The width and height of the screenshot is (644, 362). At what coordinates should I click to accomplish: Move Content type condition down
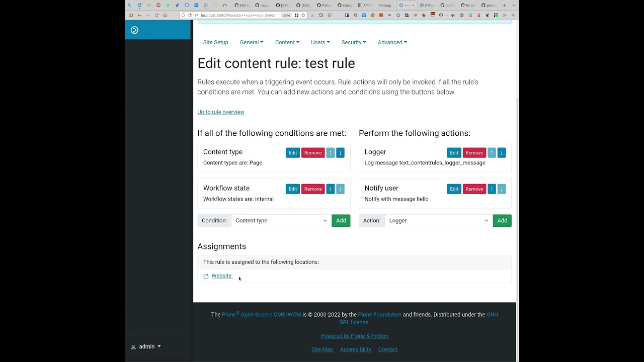(x=340, y=153)
